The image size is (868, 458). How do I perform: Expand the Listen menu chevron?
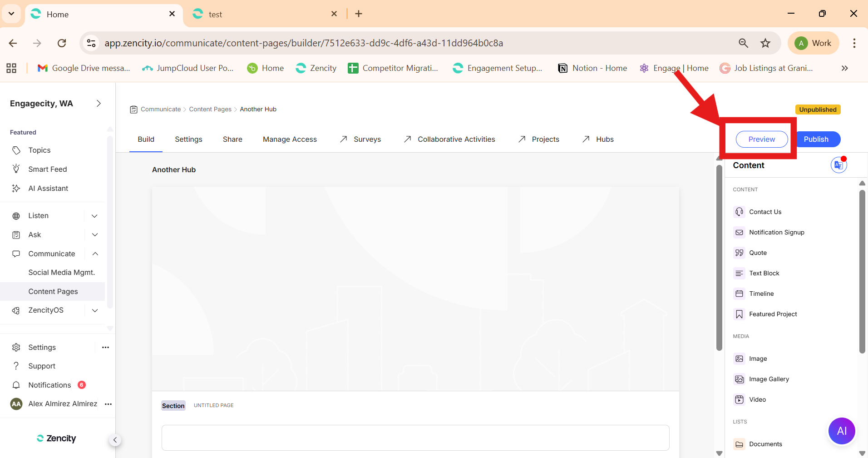[95, 216]
